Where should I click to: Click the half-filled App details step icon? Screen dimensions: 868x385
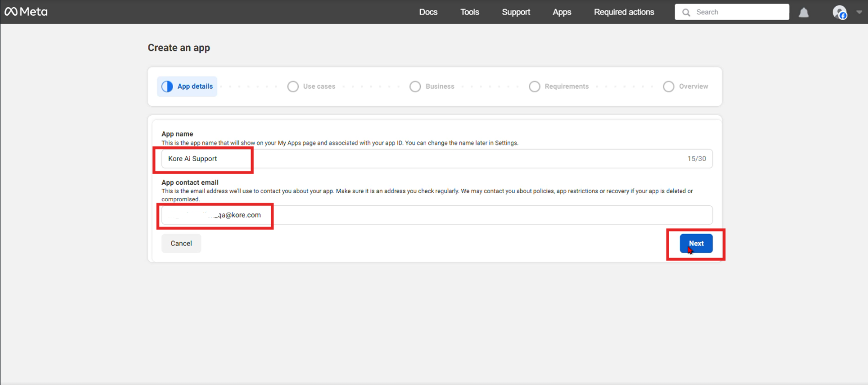(x=167, y=87)
